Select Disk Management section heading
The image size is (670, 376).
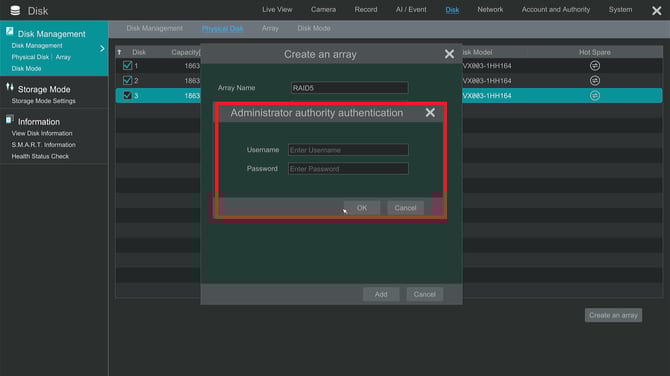coord(51,34)
